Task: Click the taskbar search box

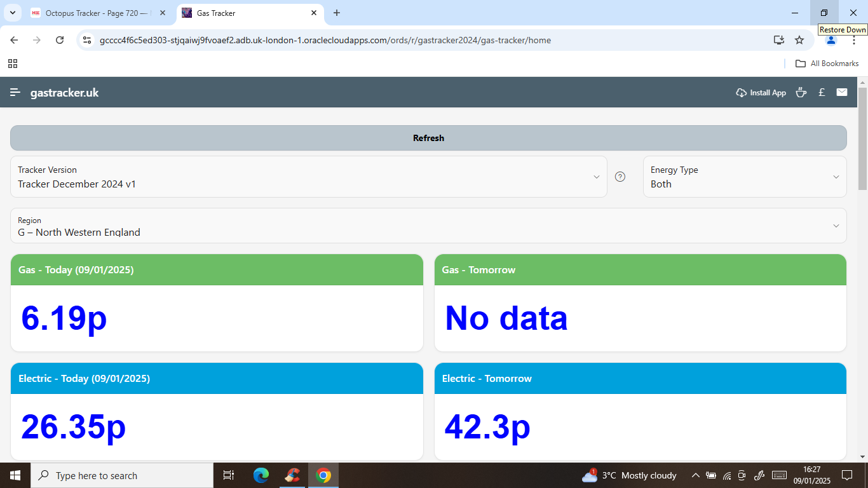Action: [121, 475]
